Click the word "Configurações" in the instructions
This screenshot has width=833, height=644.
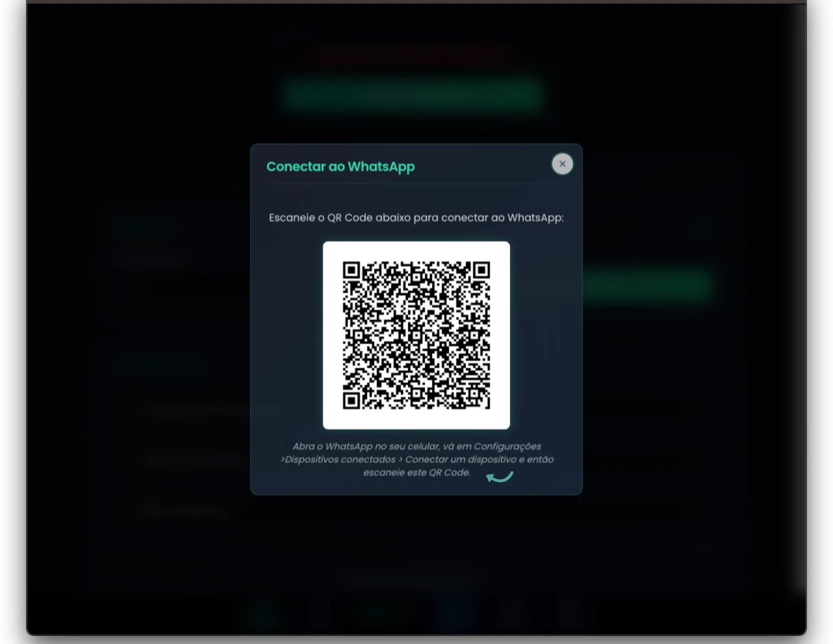coord(508,446)
